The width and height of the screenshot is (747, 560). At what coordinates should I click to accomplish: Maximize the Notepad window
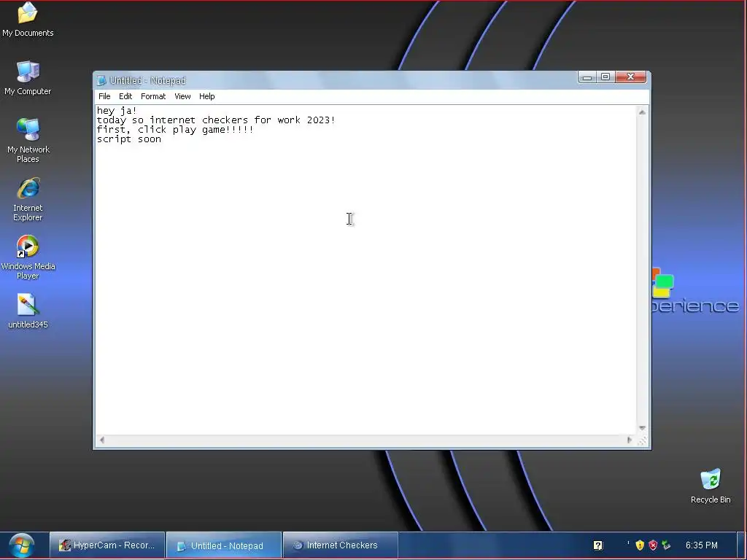tap(605, 77)
